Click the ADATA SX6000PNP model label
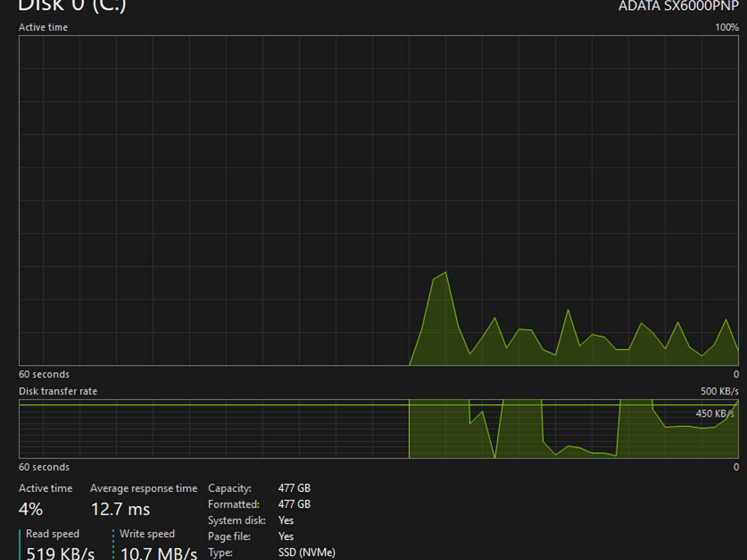 tap(678, 5)
